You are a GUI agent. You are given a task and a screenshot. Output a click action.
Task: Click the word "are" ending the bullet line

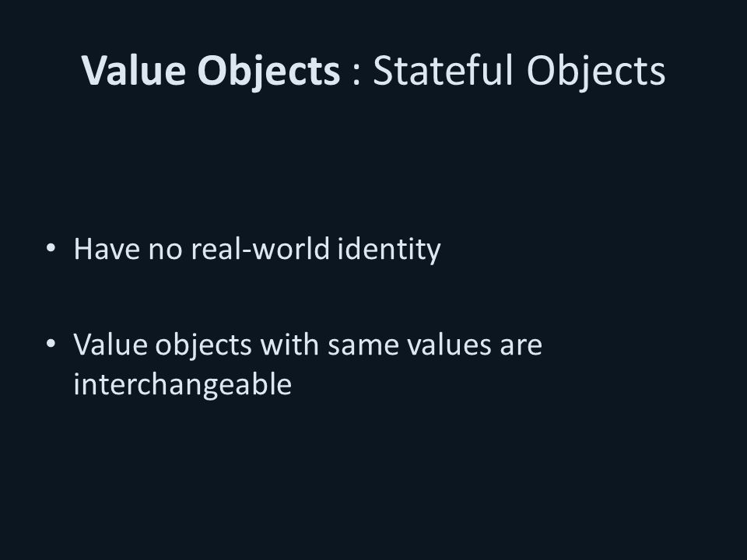(x=521, y=345)
